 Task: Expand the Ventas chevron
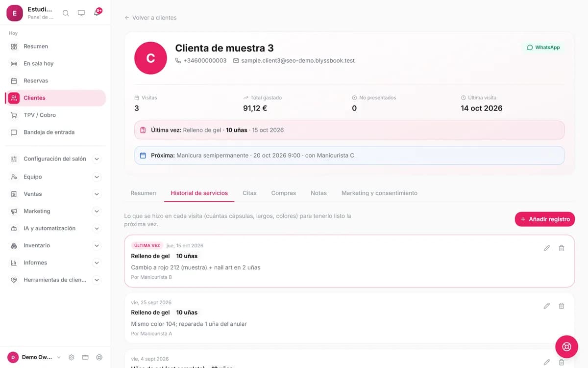coord(97,194)
